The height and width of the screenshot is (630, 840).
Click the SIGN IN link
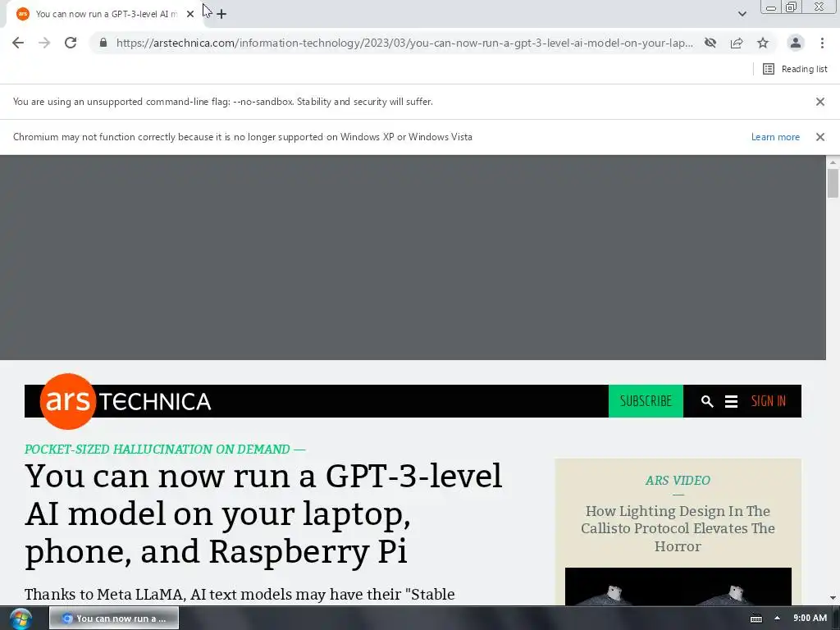tap(768, 401)
